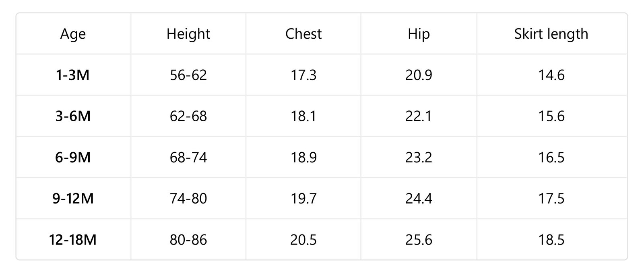Click the 62-68 height cell
Viewport: 644px width, 270px height.
pos(188,116)
